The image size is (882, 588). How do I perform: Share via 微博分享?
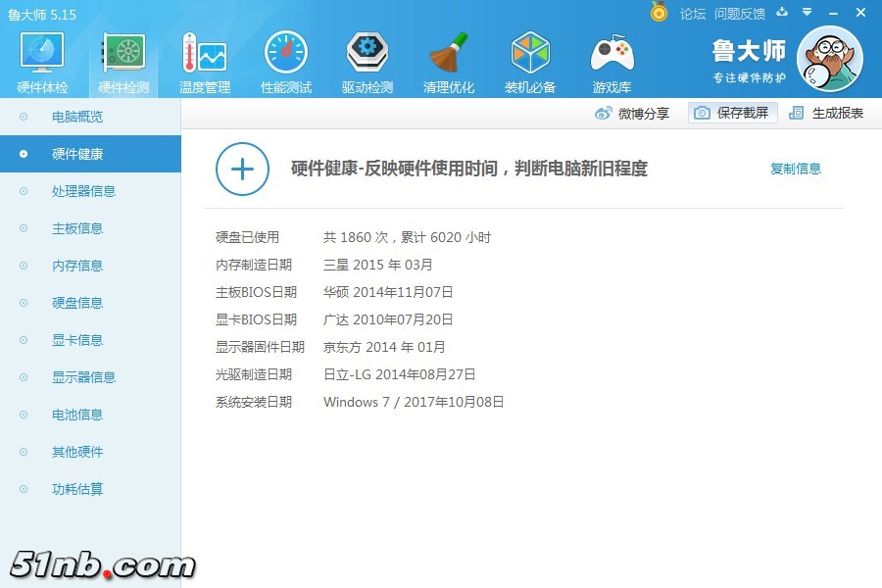point(632,113)
